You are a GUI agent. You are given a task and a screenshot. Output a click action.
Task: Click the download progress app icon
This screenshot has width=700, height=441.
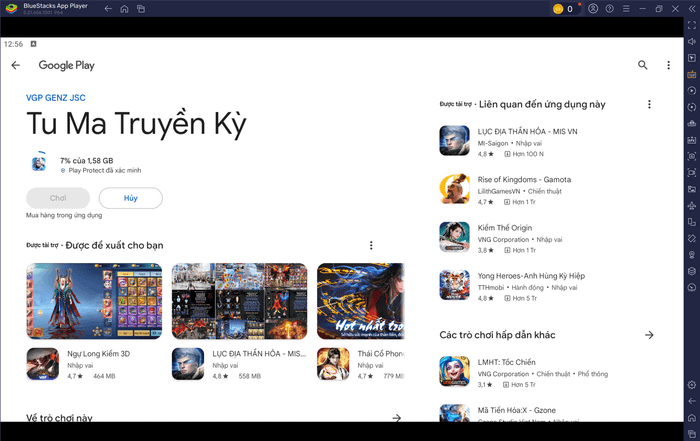coord(39,163)
